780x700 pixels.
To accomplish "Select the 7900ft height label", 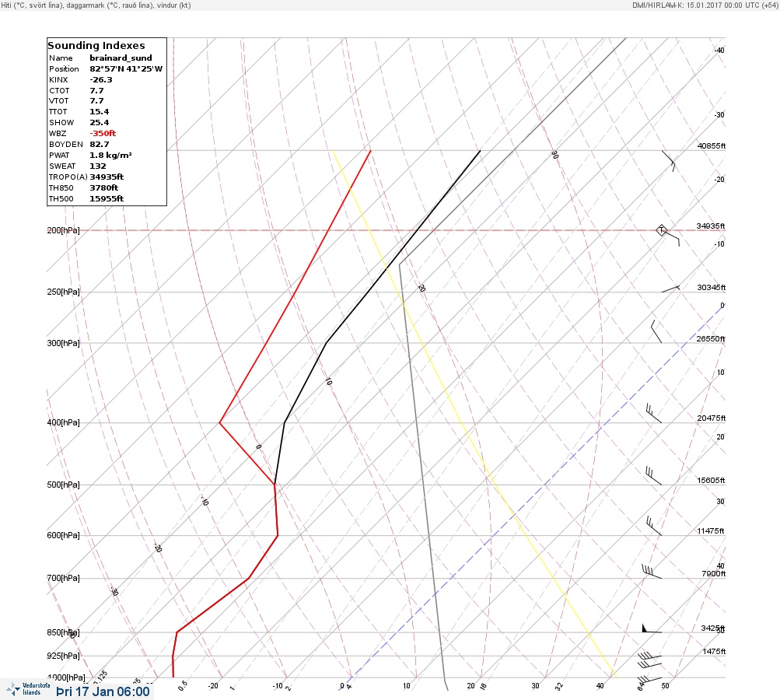I will coord(713,574).
